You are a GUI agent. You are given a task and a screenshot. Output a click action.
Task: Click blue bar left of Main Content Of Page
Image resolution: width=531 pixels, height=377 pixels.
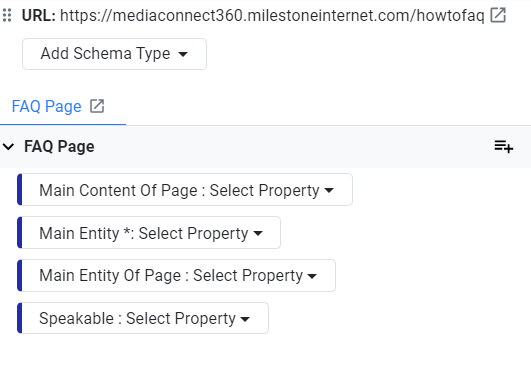click(x=20, y=190)
